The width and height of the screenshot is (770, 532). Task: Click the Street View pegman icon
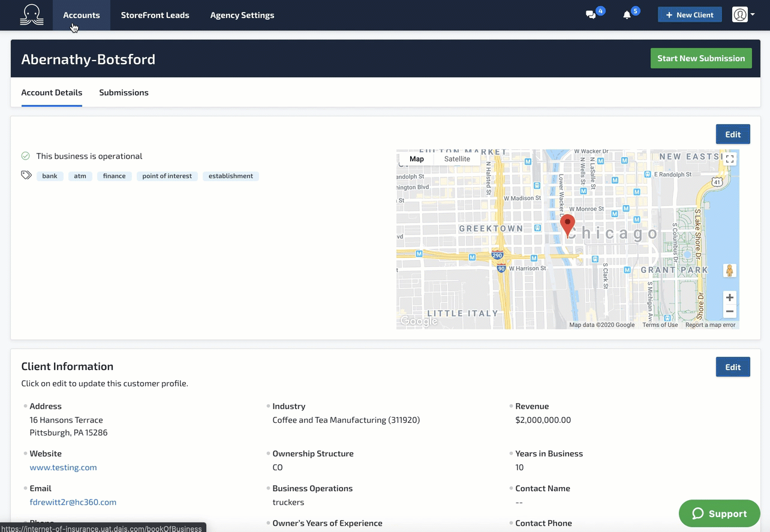[729, 270]
